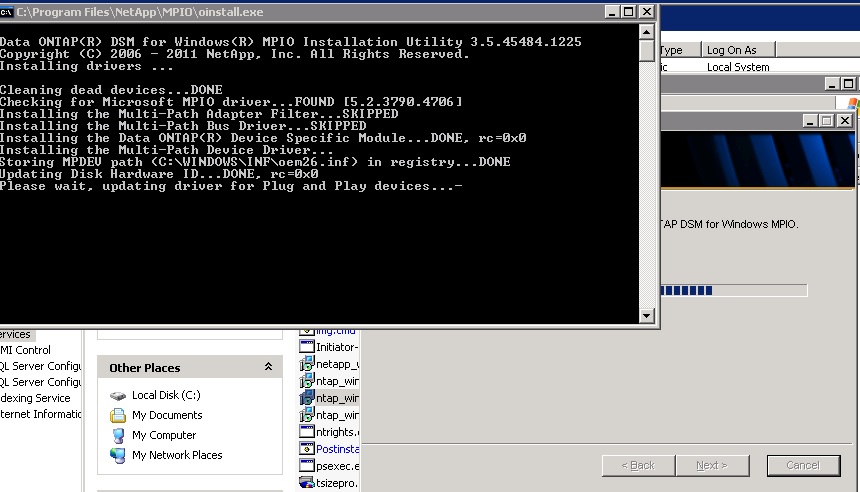Image resolution: width=860 pixels, height=492 pixels.
Task: Maximize the console window
Action: coord(629,12)
